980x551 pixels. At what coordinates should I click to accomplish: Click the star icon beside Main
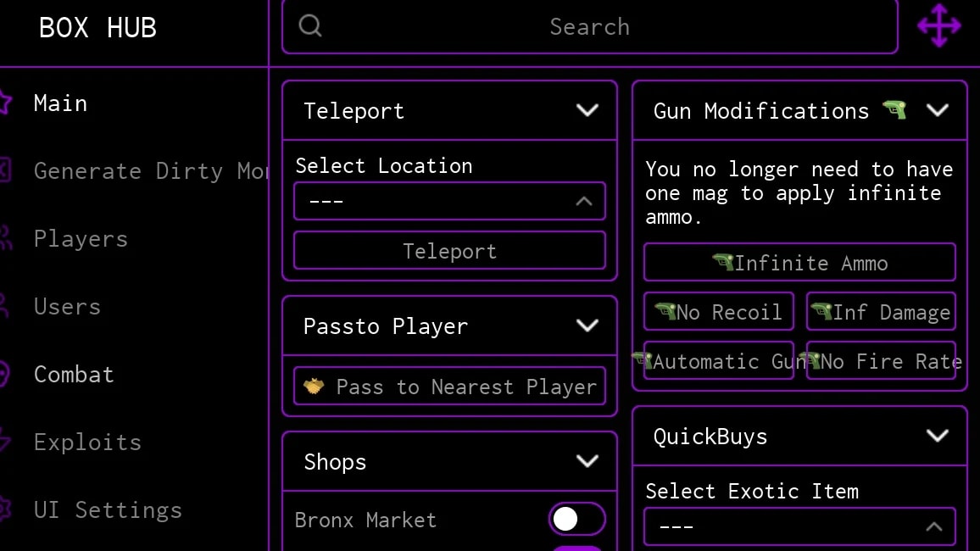[x=3, y=103]
